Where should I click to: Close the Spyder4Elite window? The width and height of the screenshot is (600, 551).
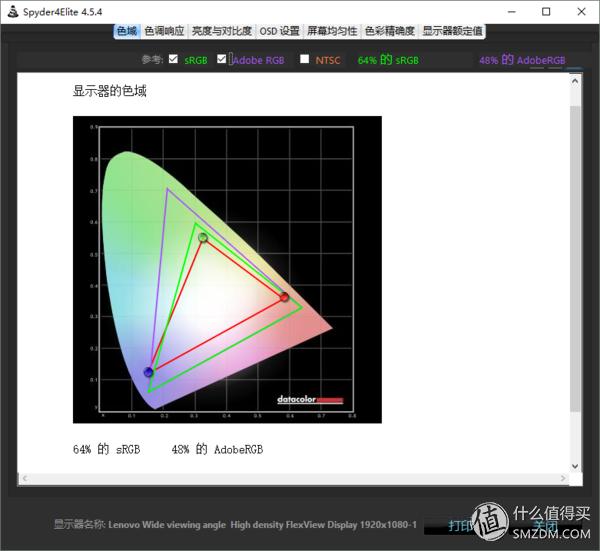click(x=581, y=12)
